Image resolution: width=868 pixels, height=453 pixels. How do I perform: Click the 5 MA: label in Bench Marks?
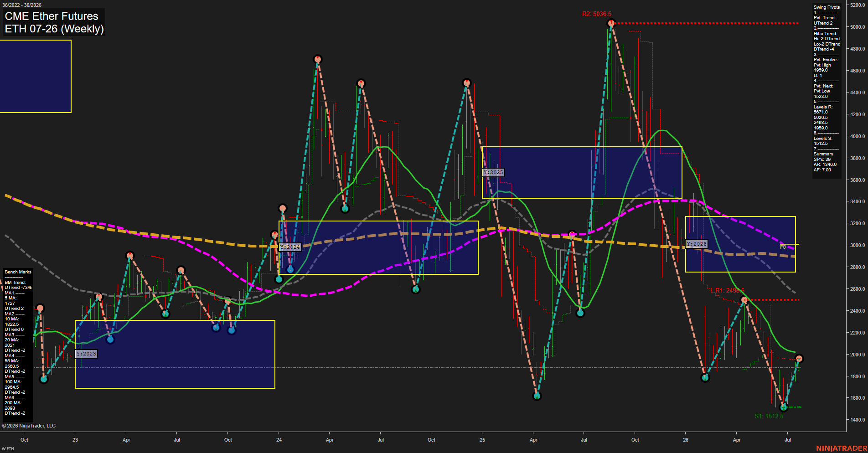(10, 298)
